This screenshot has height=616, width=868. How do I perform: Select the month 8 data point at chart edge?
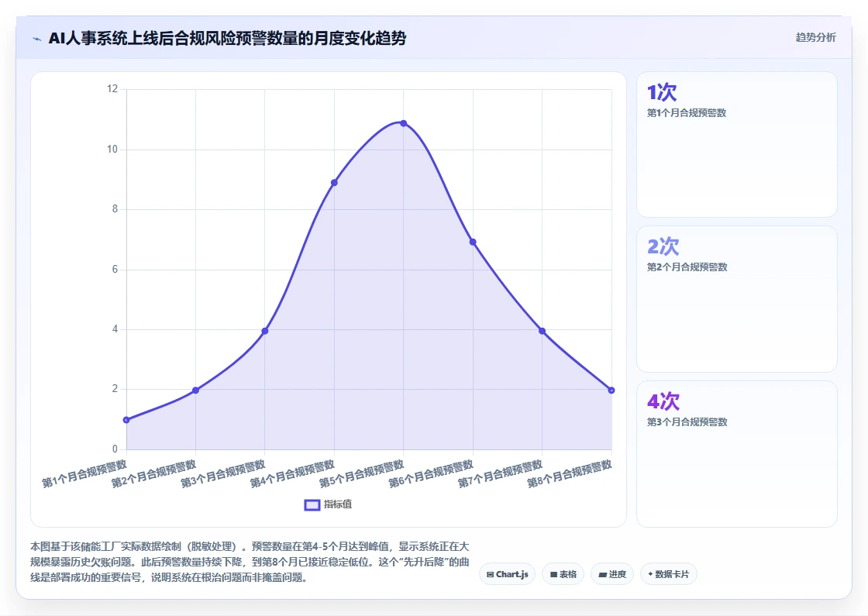pos(611,391)
